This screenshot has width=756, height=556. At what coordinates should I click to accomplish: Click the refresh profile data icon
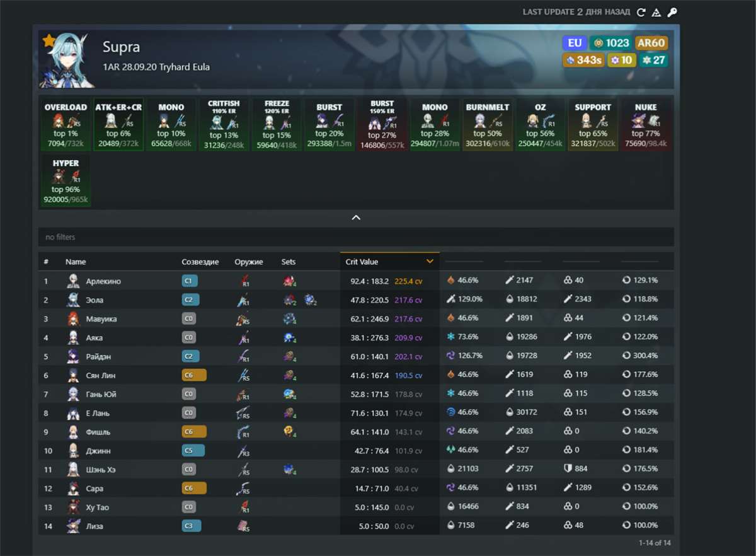(x=641, y=12)
